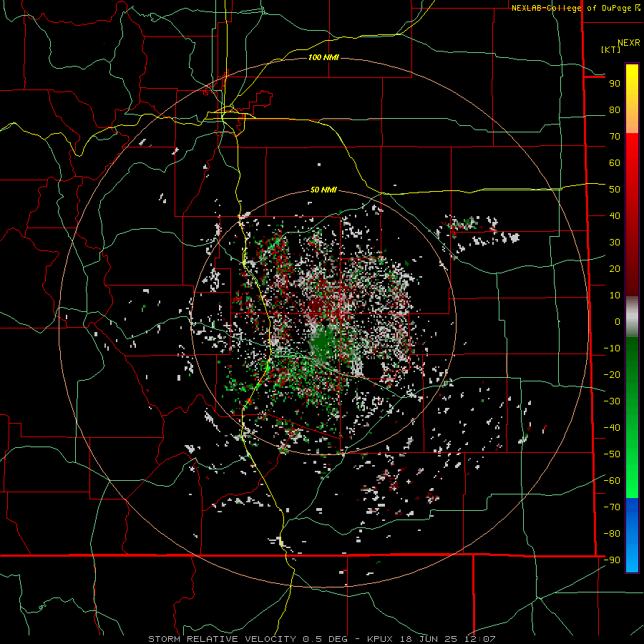This screenshot has width=644, height=644.
Task: Click the 'KPUX' radar site identifier
Action: tap(379, 639)
